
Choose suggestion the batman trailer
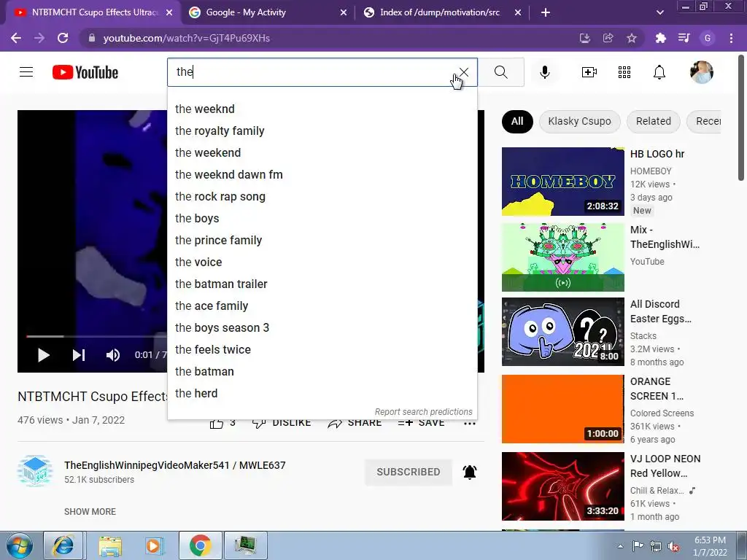click(x=322, y=284)
